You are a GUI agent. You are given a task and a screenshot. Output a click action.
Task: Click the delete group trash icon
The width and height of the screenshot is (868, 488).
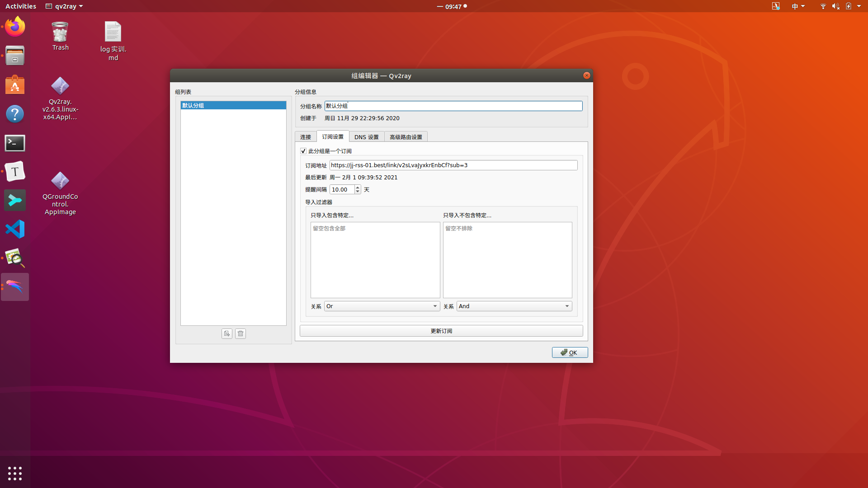[241, 333]
